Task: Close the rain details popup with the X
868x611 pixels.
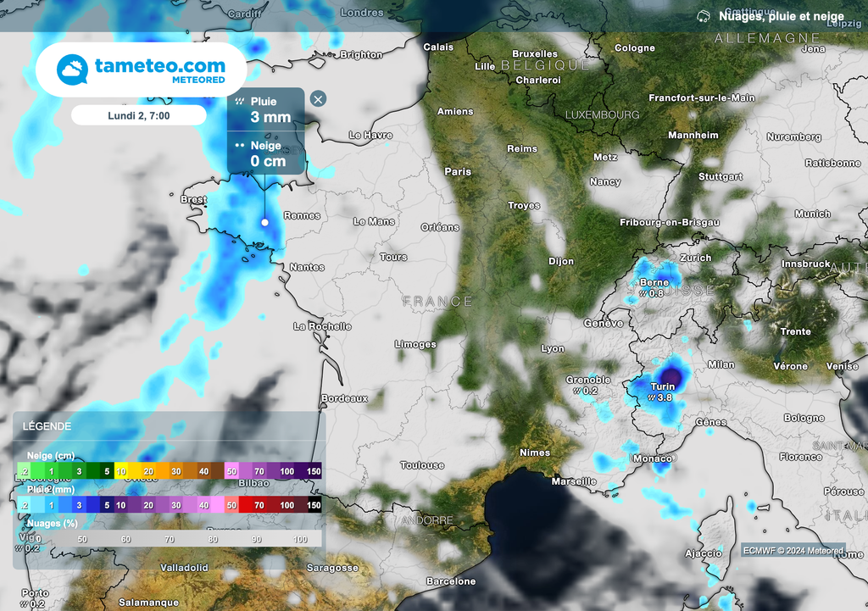Action: [317, 99]
